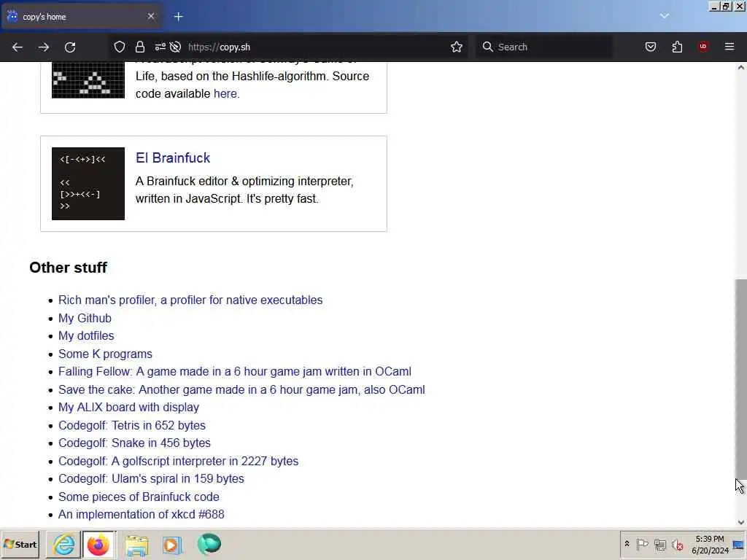Expand the list all tabs chevron
This screenshot has height=560, width=747.
tap(664, 16)
